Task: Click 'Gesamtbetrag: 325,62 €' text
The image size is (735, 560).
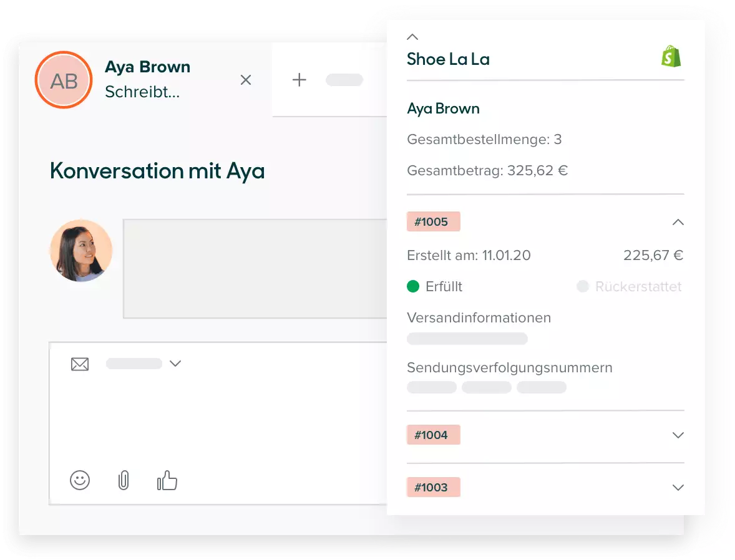Action: click(x=487, y=170)
